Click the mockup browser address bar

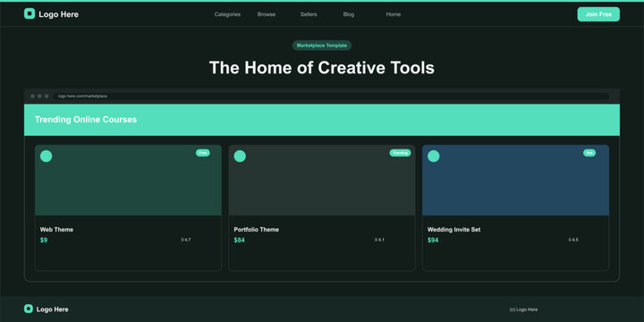click(331, 96)
